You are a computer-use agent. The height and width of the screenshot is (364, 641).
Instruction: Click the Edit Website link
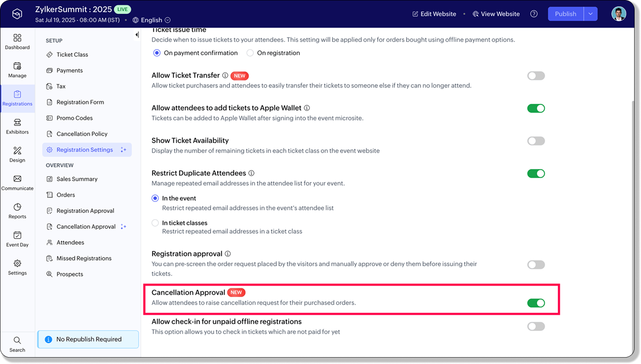click(434, 14)
